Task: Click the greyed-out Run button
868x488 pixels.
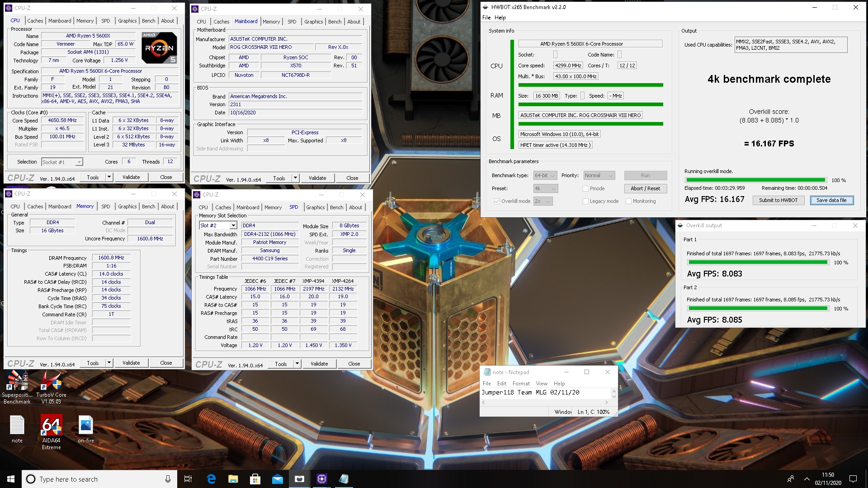Action: point(645,175)
